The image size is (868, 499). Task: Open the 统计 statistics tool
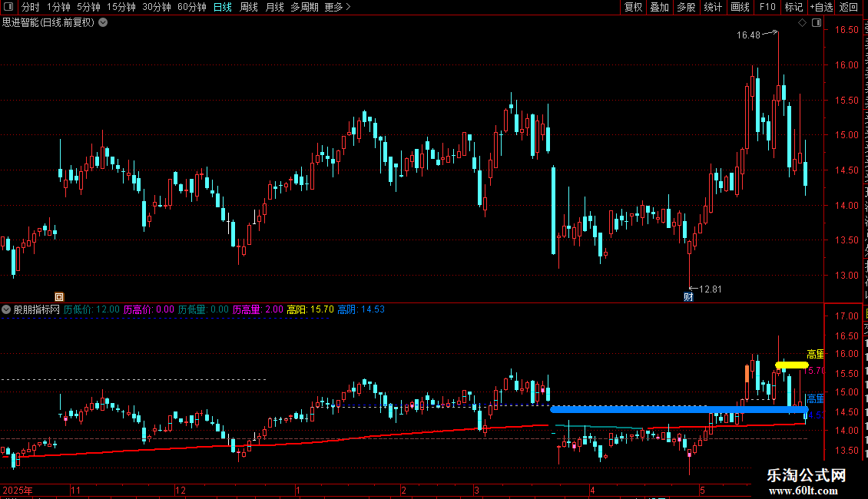tap(712, 7)
